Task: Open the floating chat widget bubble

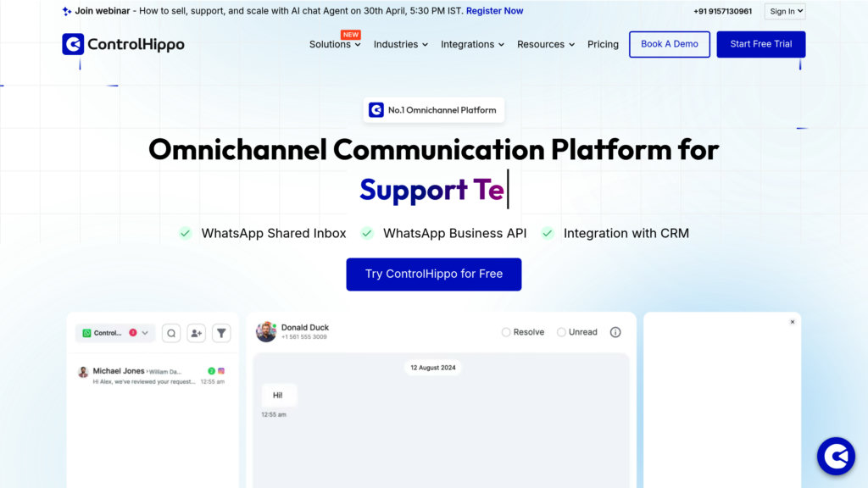Action: (x=835, y=457)
